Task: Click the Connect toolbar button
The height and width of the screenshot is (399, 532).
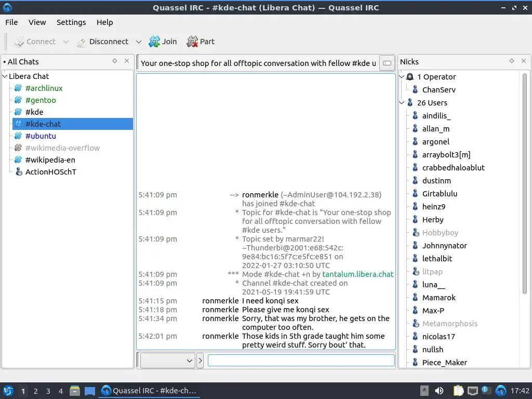Action: coord(34,42)
